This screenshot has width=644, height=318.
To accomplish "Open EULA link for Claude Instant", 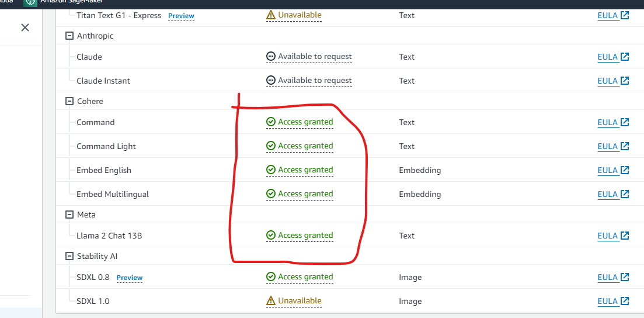I will tap(613, 81).
